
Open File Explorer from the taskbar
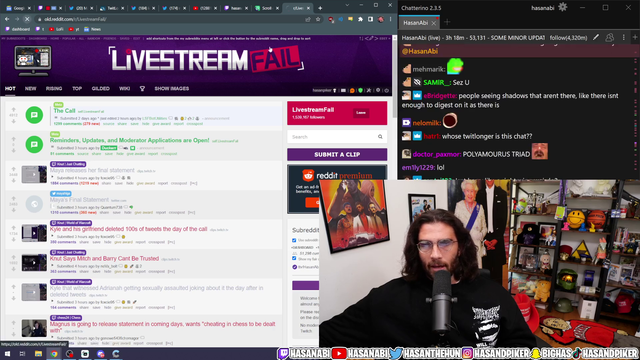coord(38,354)
